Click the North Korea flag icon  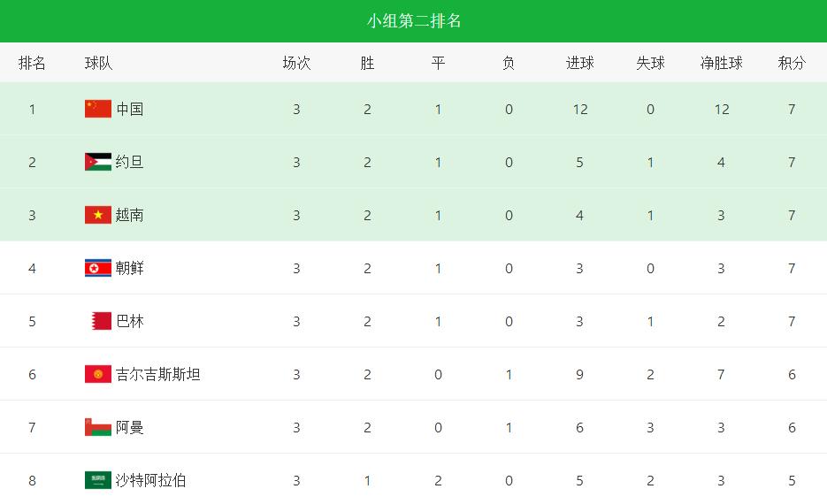98,268
